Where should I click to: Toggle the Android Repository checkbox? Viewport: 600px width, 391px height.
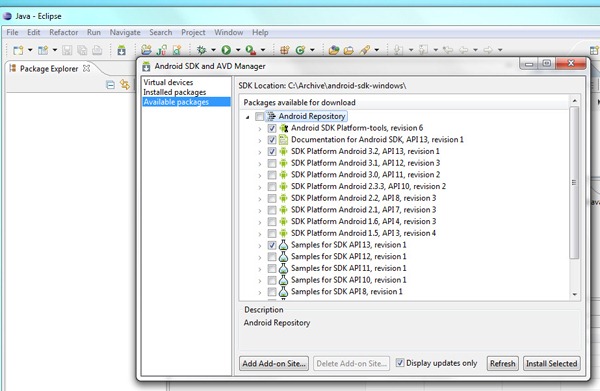point(259,116)
